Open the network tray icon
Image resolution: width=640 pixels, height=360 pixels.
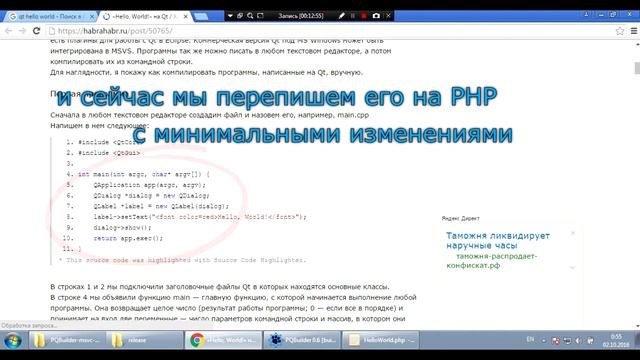(567, 340)
